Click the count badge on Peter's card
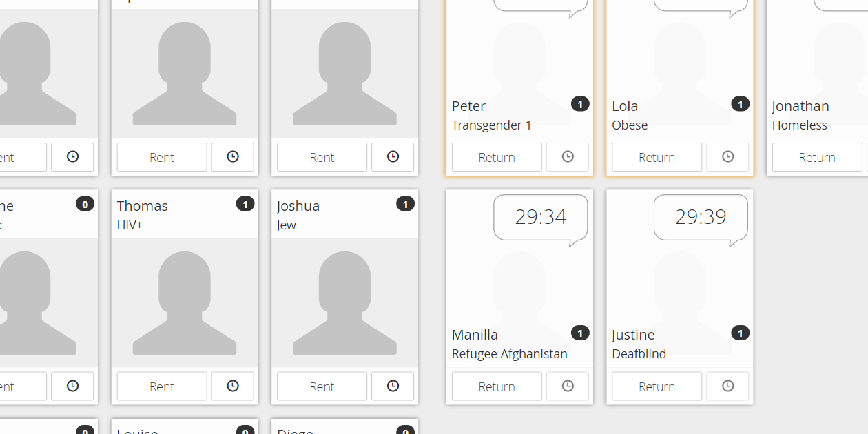 (x=580, y=105)
